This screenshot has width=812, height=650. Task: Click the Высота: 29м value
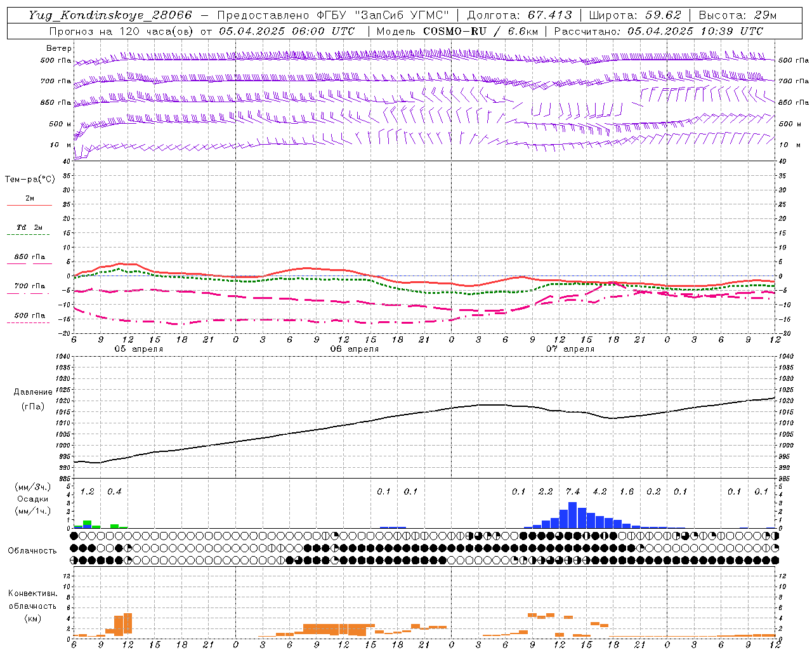[737, 15]
